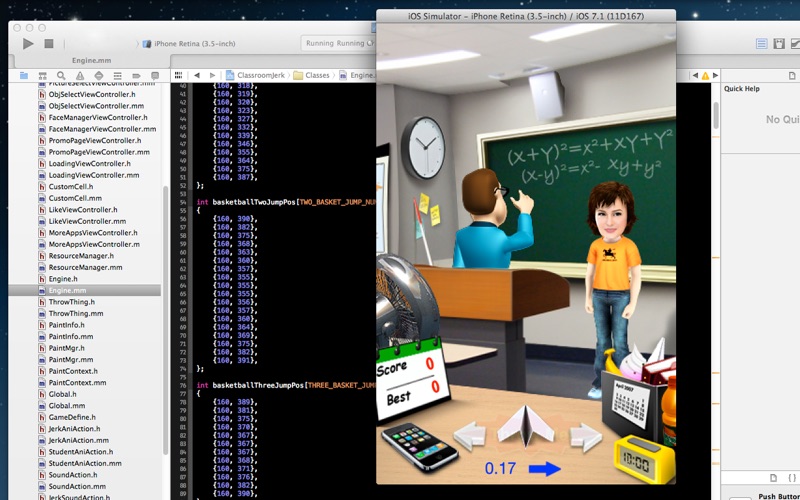Image resolution: width=800 pixels, height=500 pixels.
Task: Jump to the next issue arrow
Action: 715,76
